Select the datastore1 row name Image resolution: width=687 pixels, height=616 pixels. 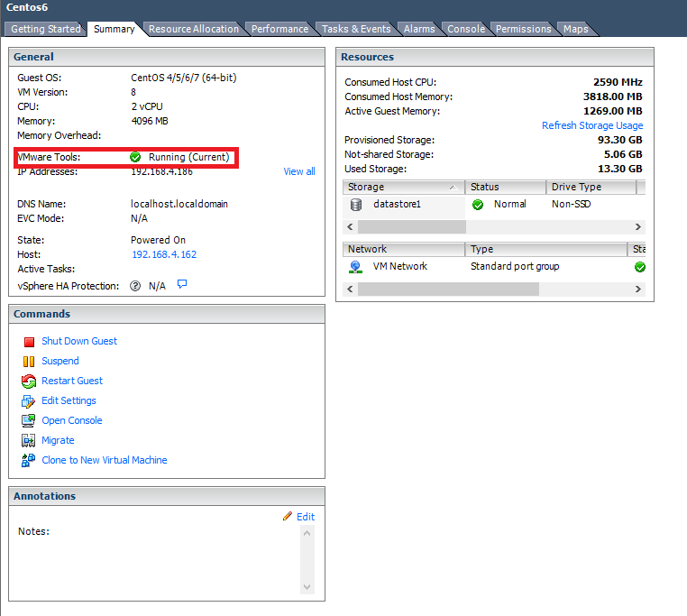[x=397, y=204]
